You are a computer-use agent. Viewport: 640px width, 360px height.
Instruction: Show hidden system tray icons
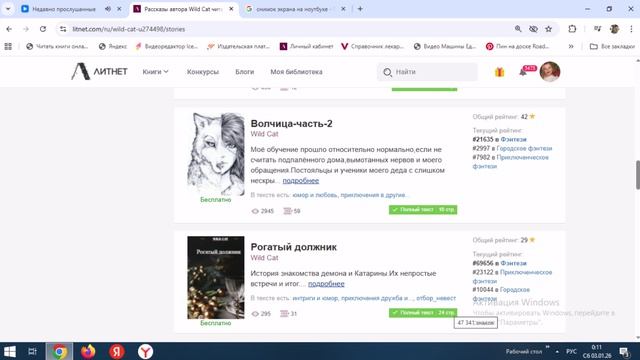[557, 351]
